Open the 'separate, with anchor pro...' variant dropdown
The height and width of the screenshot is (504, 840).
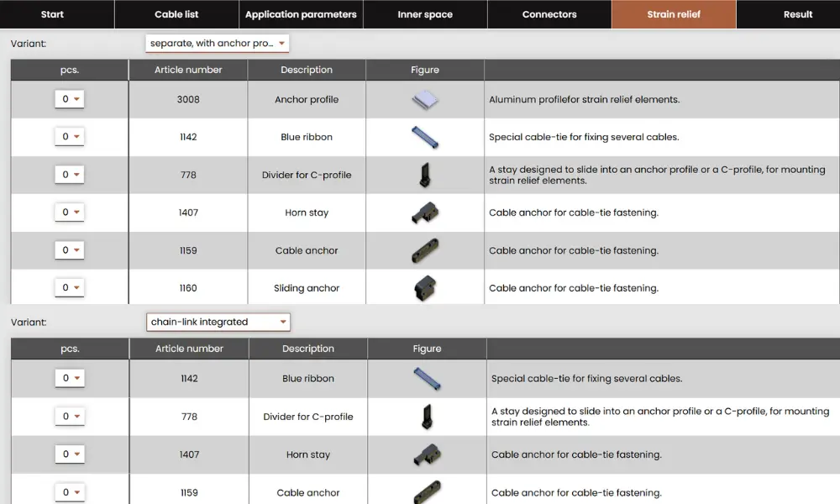(217, 44)
